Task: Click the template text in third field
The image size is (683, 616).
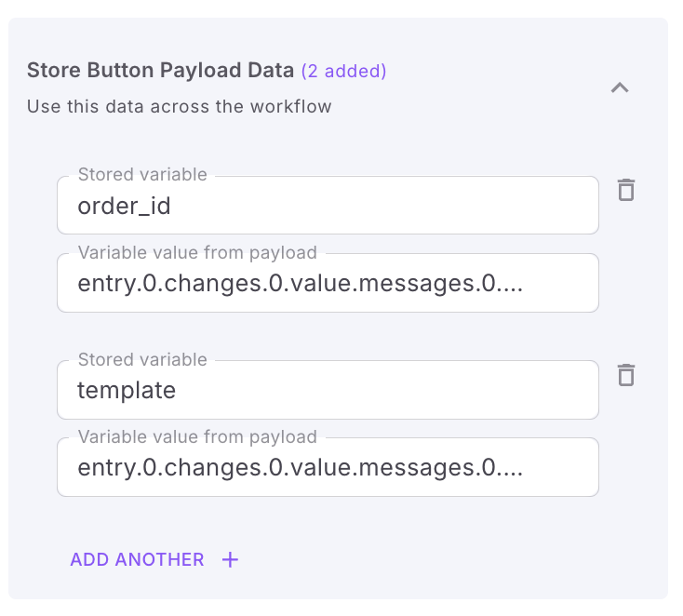Action: (x=127, y=391)
